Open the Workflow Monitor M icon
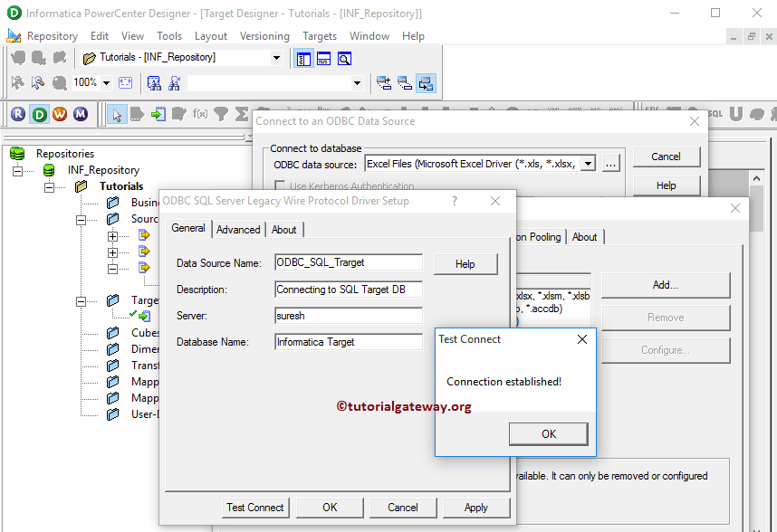Viewport: 777px width, 532px height. click(82, 113)
